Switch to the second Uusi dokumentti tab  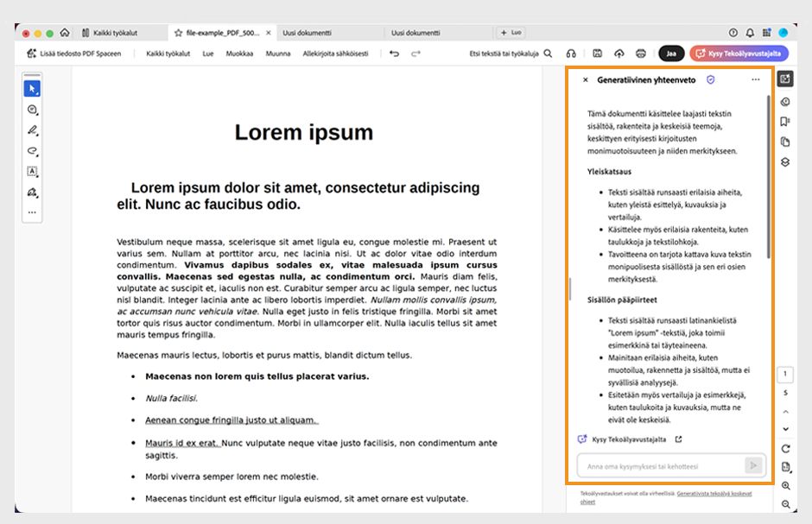[416, 33]
